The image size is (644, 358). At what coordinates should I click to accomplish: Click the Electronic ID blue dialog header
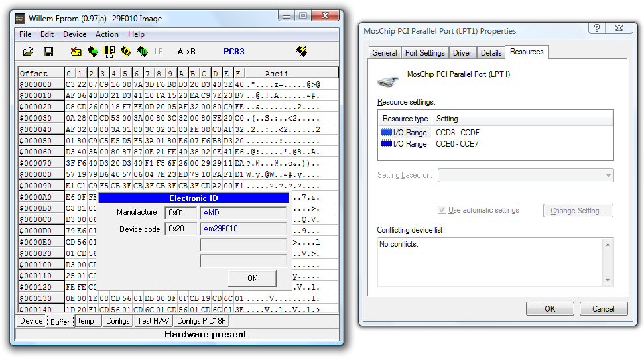point(194,198)
